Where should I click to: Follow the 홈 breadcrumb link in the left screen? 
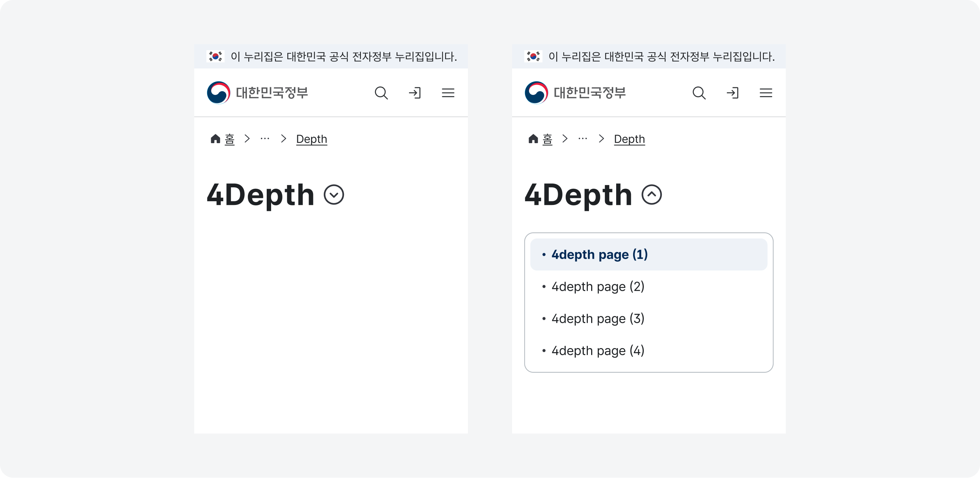click(x=230, y=139)
